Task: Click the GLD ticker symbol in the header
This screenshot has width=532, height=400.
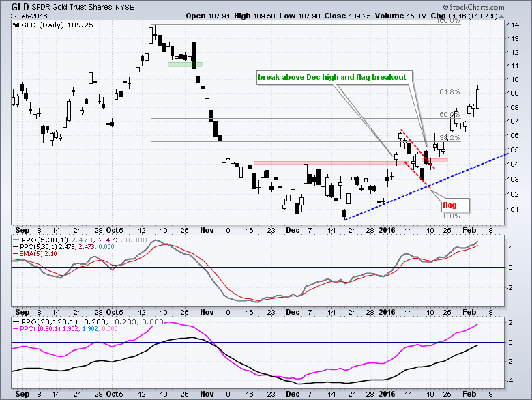Action: pos(20,7)
